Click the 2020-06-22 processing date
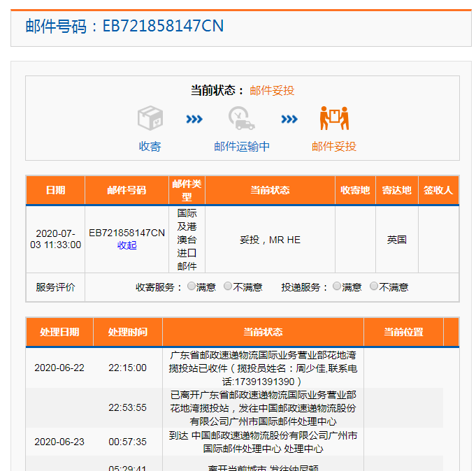The height and width of the screenshot is (471, 476). pyautogui.click(x=59, y=368)
